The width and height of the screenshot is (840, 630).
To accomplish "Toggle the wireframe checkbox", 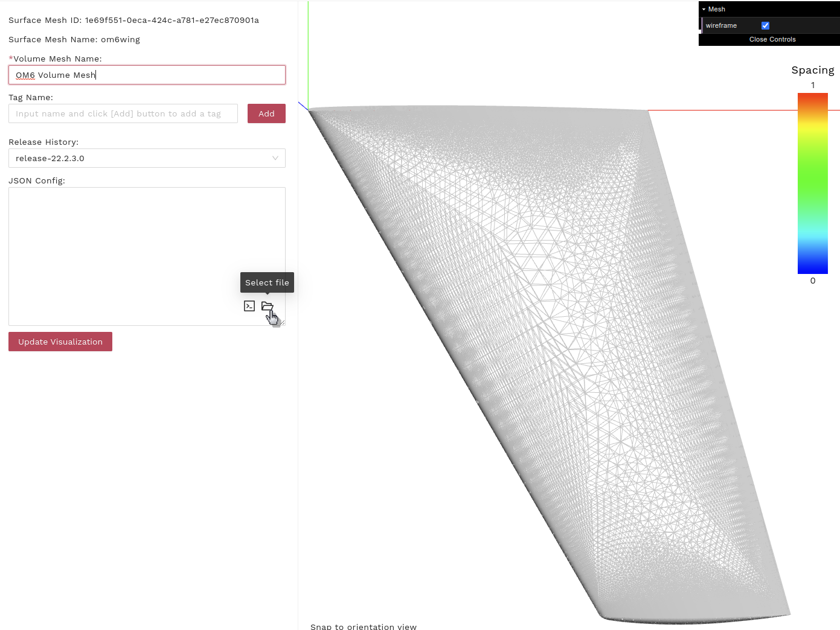I will coord(765,25).
